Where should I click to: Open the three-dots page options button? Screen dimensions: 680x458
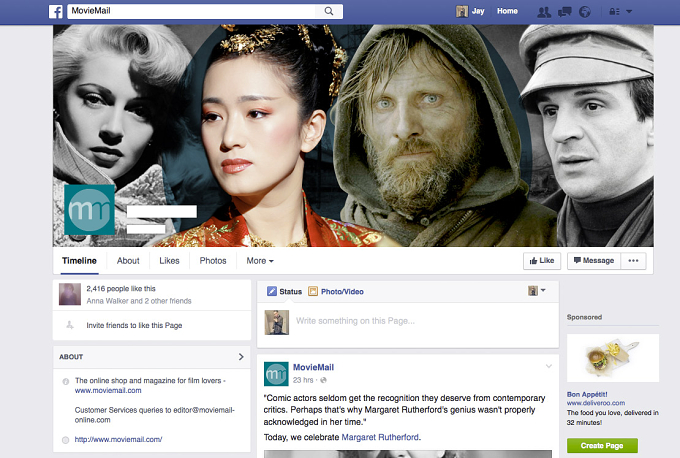click(x=633, y=261)
